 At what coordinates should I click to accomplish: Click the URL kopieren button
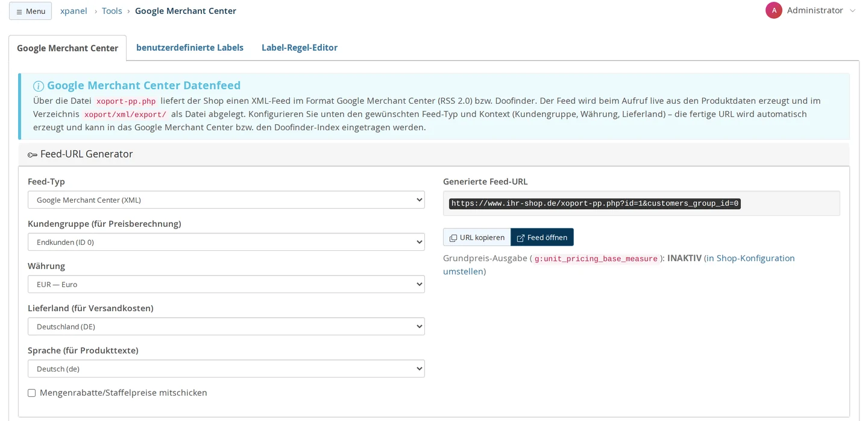pos(477,237)
